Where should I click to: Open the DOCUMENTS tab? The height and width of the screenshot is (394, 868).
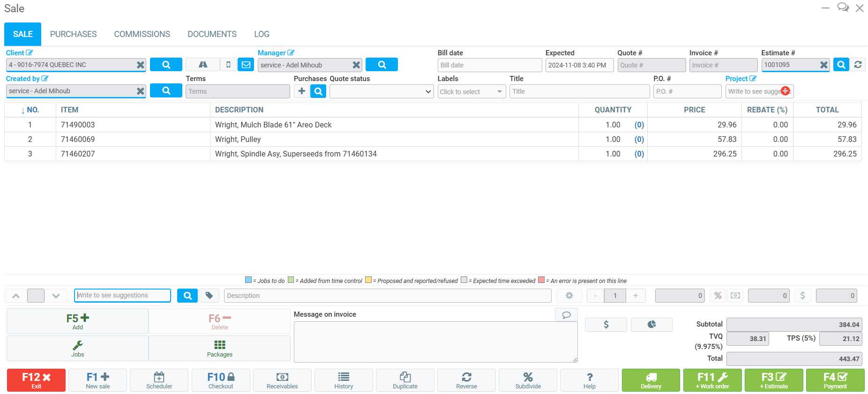(x=212, y=34)
